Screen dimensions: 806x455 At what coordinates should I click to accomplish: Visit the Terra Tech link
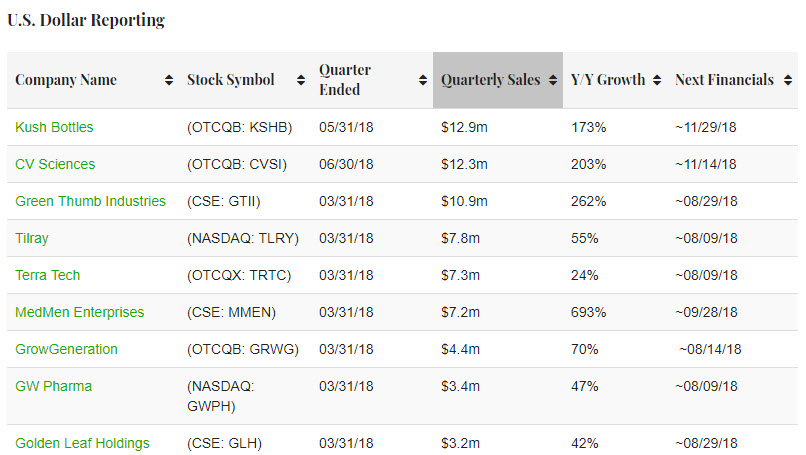tap(48, 275)
